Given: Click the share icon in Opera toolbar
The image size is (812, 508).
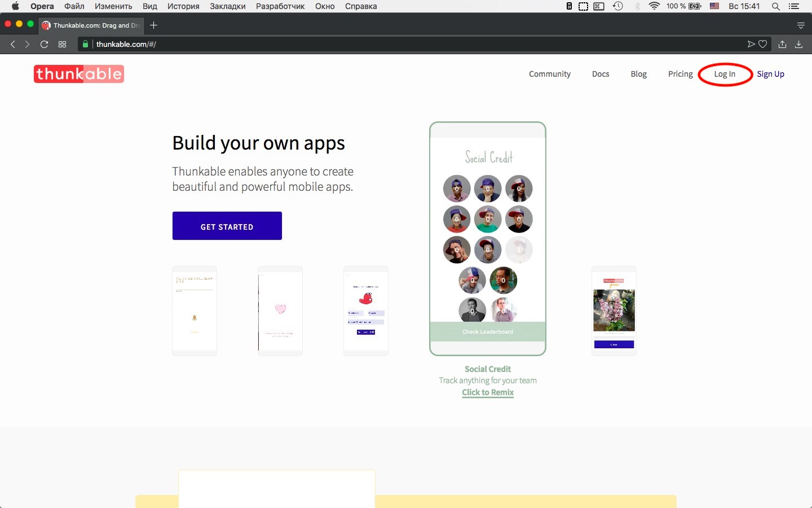Looking at the screenshot, I should (782, 44).
